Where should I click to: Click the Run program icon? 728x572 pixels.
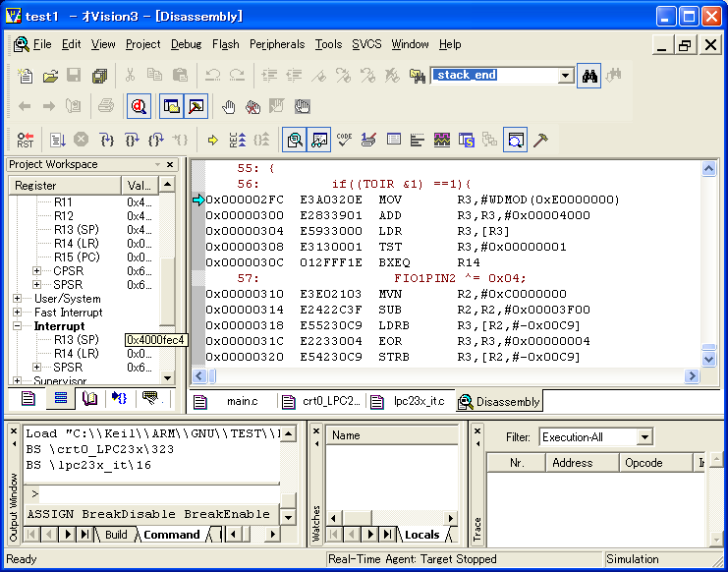[x=57, y=141]
